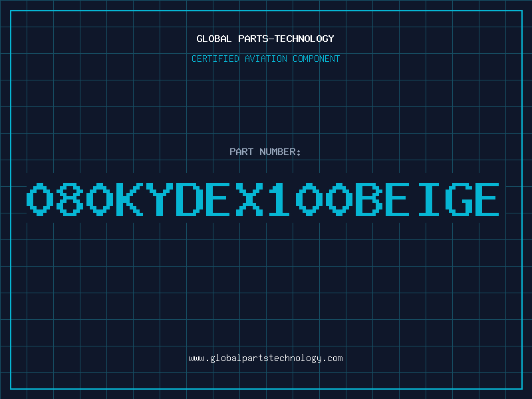532x399 pixels.
Task: Open the www.globalpartstechnology.com link
Action: 265,358
